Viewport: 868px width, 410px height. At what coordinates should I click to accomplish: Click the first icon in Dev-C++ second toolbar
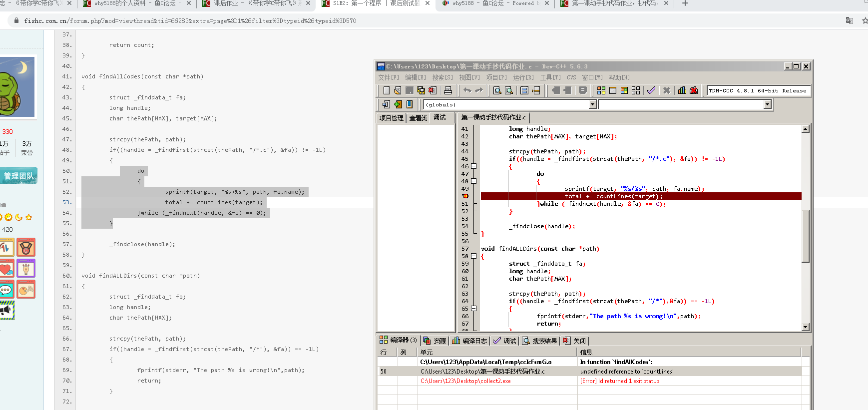tap(386, 104)
